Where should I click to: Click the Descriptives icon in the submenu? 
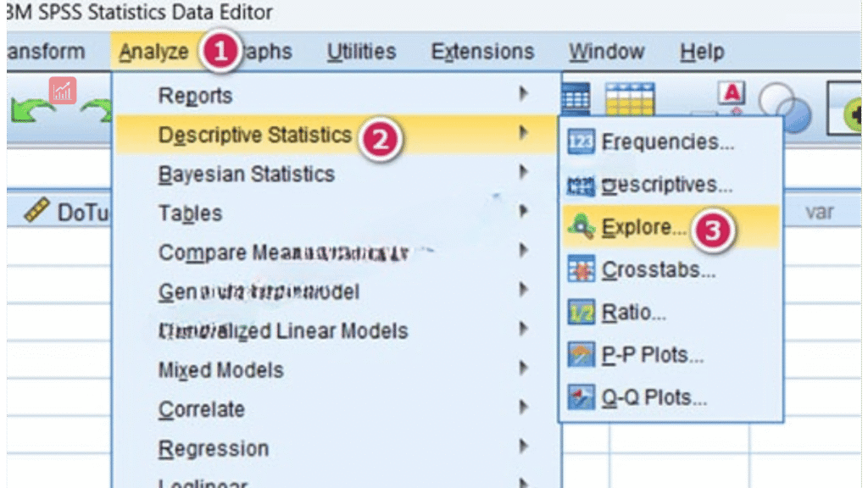pos(581,185)
